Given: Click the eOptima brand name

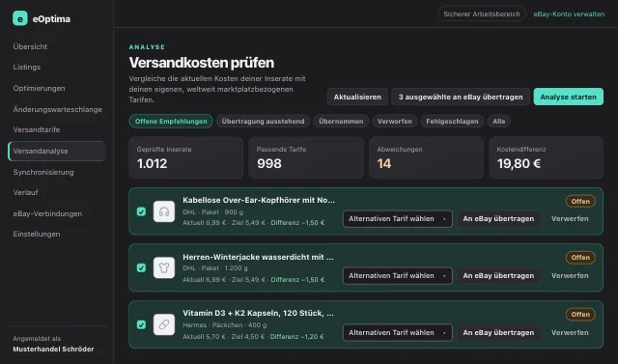Looking at the screenshot, I should (x=51, y=19).
